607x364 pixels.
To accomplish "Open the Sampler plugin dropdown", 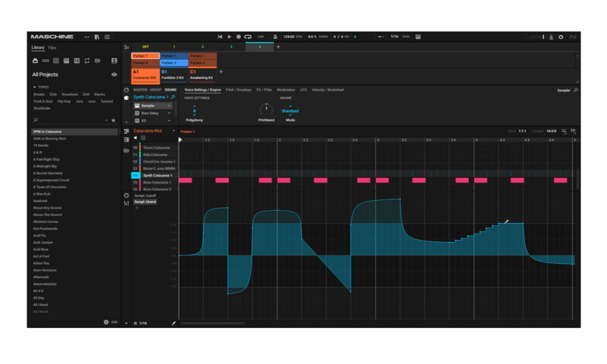I will [168, 106].
